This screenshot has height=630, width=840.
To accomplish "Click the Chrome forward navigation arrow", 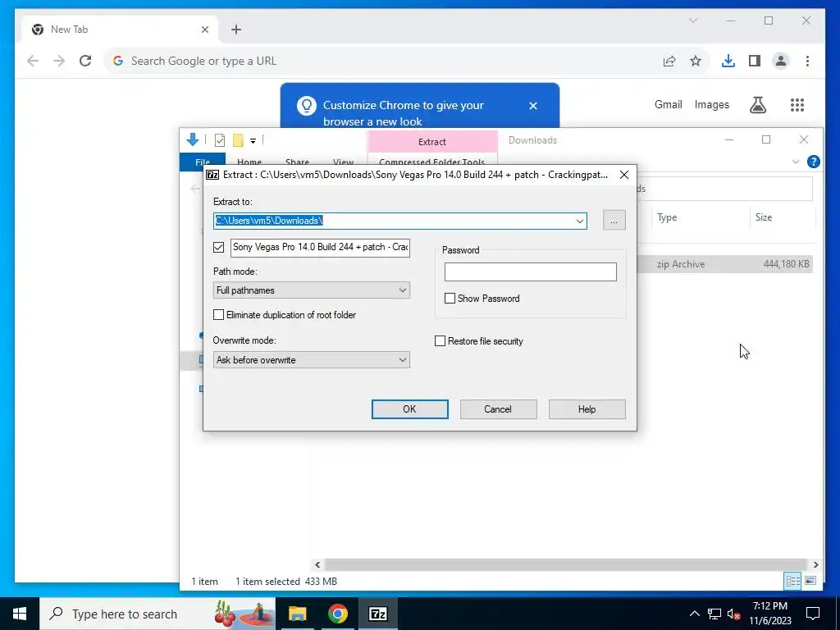I will [59, 61].
